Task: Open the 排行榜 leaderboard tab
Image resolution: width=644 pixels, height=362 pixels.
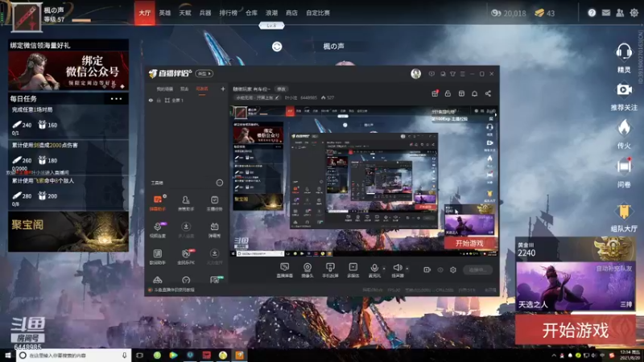Action: click(229, 13)
